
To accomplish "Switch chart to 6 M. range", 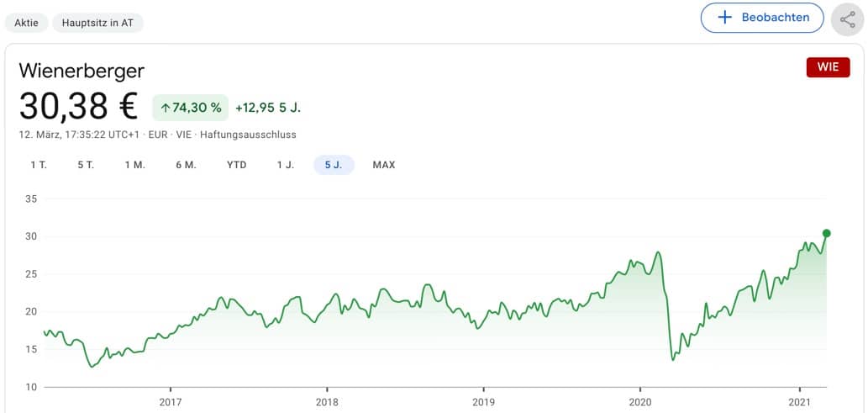I will pyautogui.click(x=187, y=165).
